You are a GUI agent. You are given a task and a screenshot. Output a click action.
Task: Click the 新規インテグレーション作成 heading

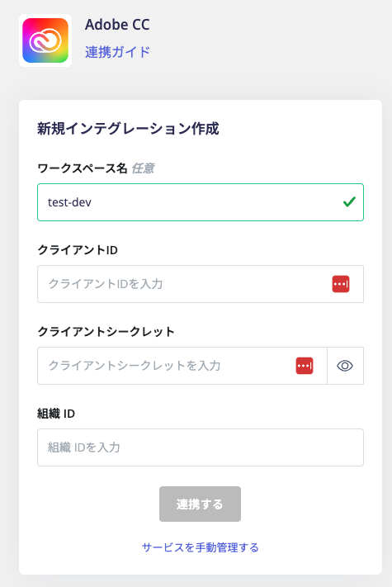pyautogui.click(x=128, y=129)
